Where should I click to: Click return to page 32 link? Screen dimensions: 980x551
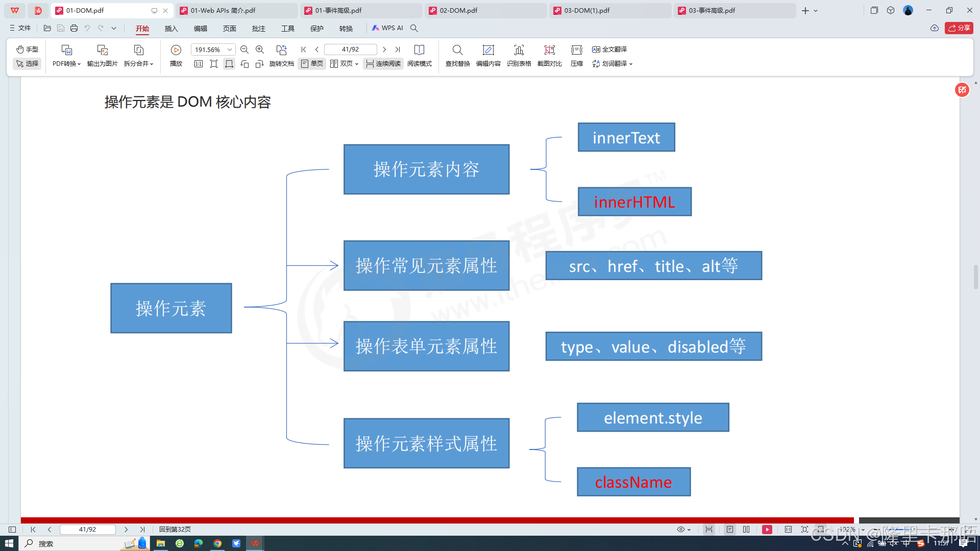[175, 530]
